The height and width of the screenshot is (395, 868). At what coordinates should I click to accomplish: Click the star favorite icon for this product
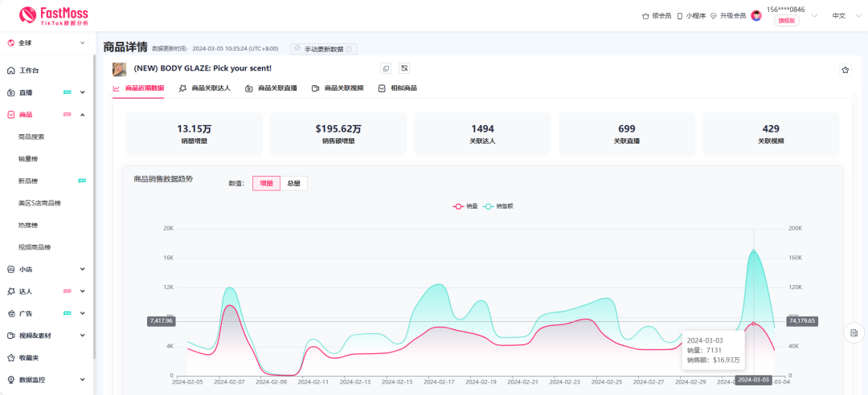click(845, 70)
